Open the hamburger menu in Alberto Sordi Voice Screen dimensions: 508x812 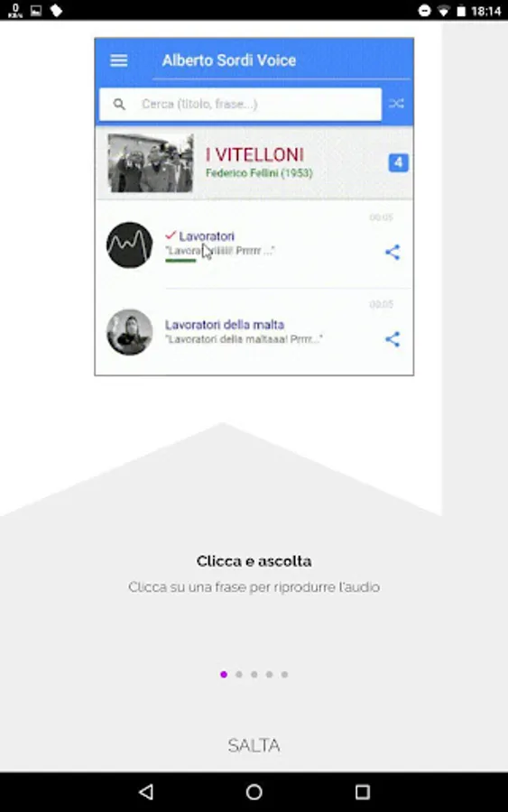(x=118, y=60)
